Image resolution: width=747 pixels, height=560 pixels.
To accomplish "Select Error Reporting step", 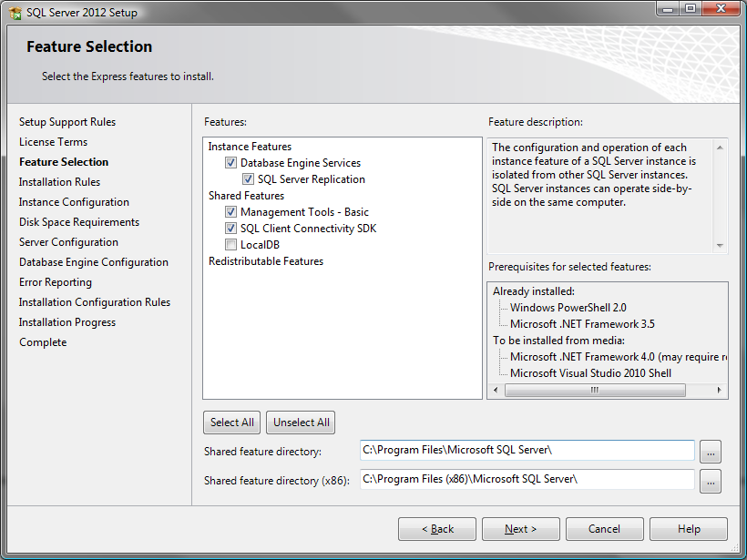I will pos(56,282).
